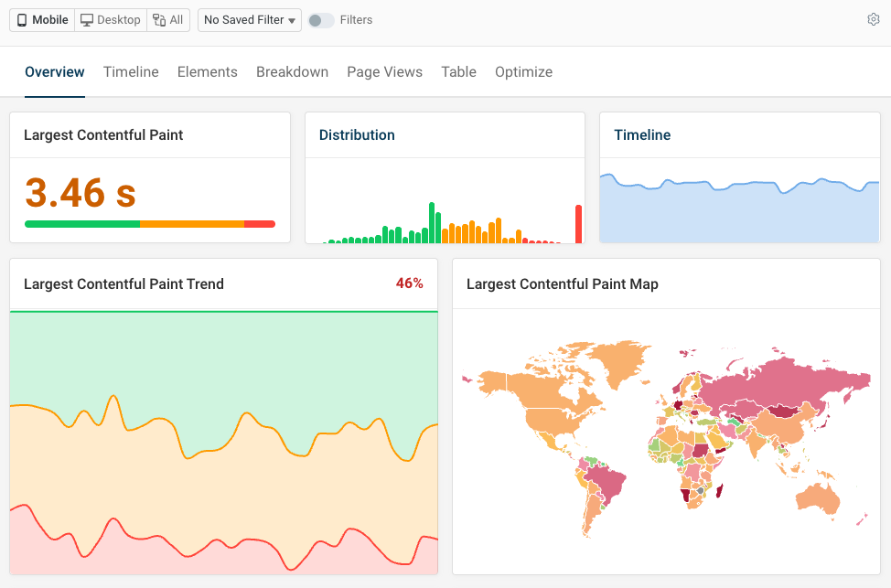View the Page Views tab
Screen dimensions: 891x588
(384, 71)
